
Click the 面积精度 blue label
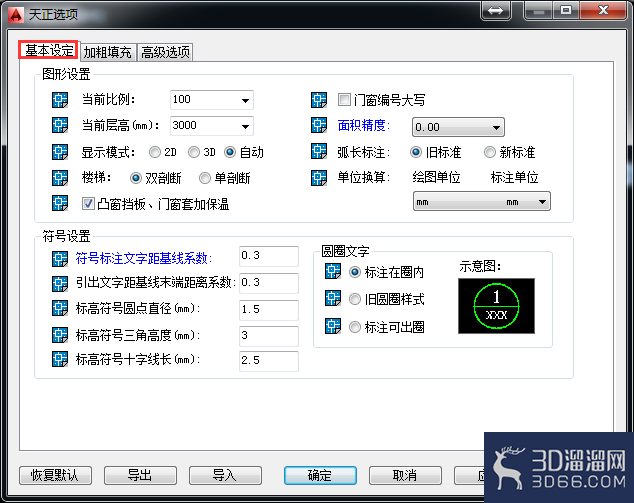[x=364, y=125]
